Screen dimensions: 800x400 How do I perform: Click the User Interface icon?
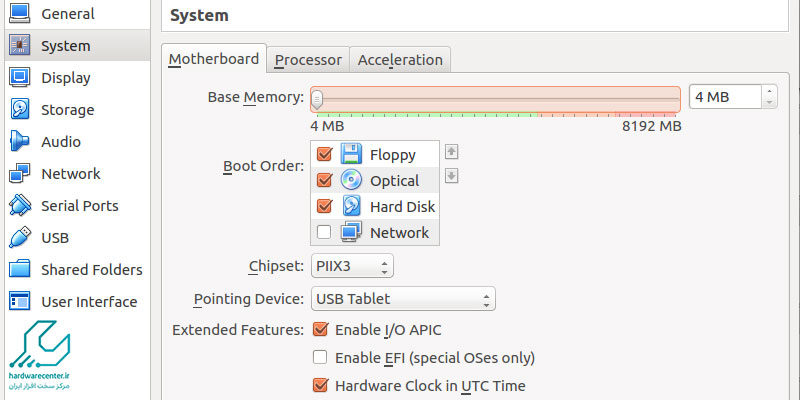(x=20, y=302)
